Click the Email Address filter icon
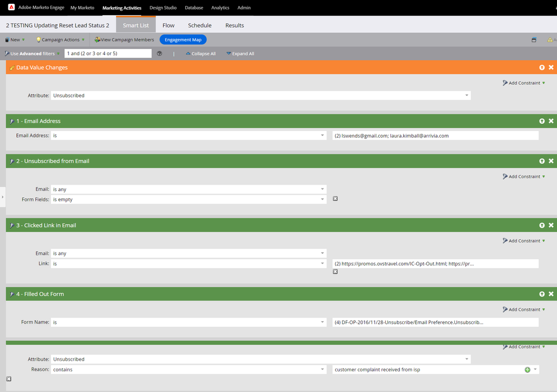The height and width of the screenshot is (392, 557). point(12,121)
